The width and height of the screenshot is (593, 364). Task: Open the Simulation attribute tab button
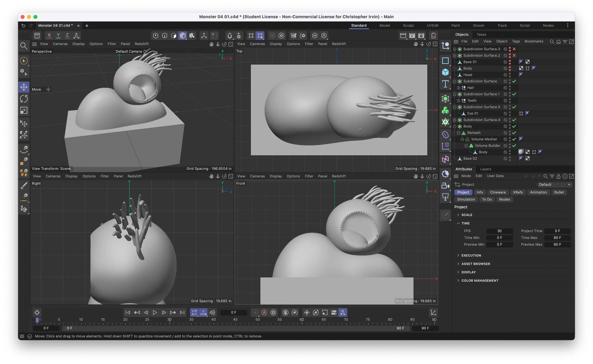466,199
